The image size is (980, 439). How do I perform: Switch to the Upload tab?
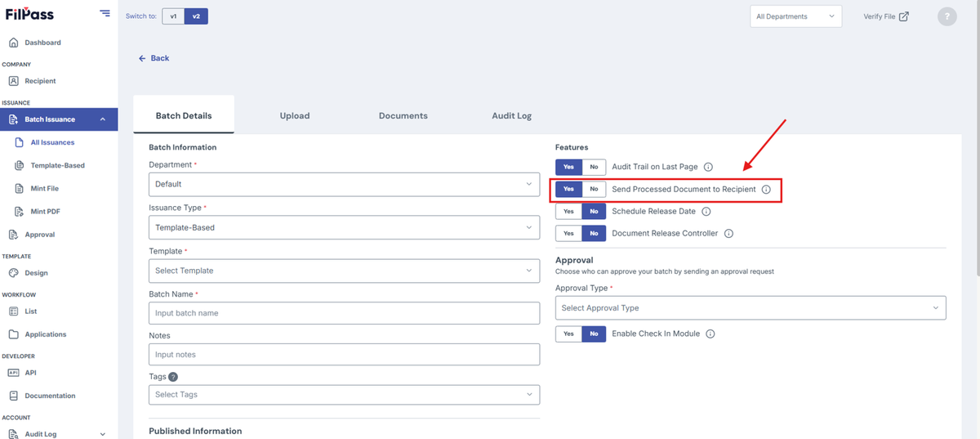pos(295,116)
